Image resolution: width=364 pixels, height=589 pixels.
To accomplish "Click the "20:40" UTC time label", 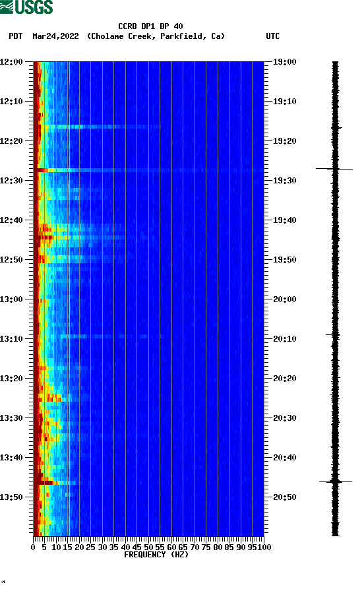I will 284,458.
